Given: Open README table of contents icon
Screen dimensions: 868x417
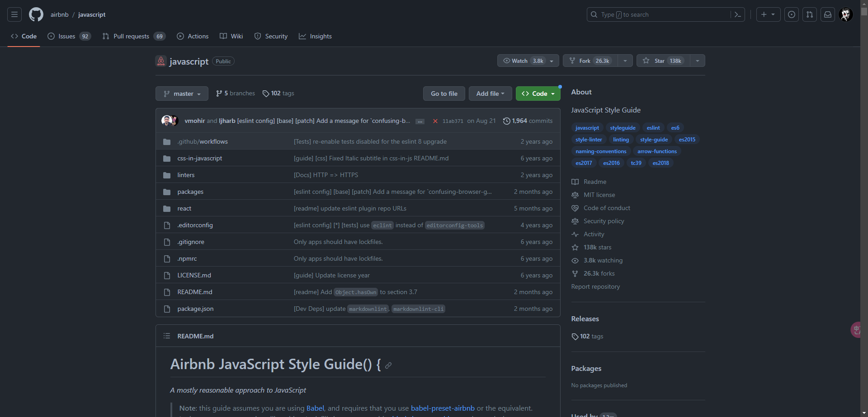Looking at the screenshot, I should click(x=167, y=336).
